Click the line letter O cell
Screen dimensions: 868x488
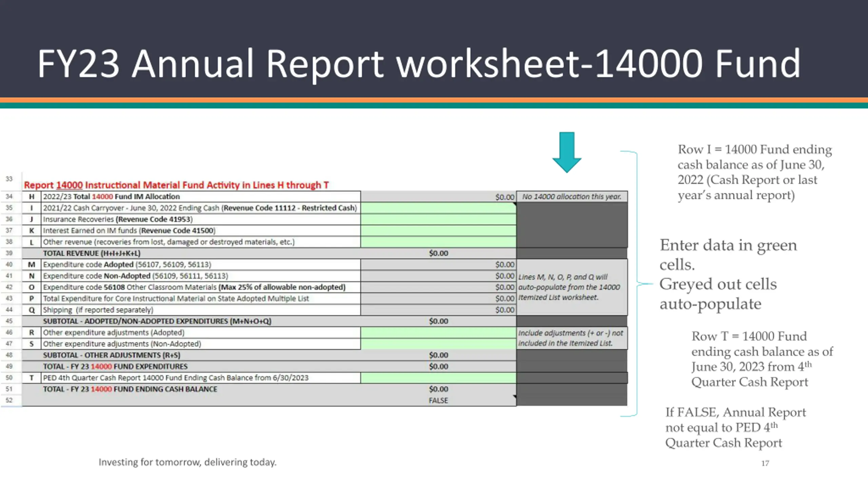tap(32, 287)
